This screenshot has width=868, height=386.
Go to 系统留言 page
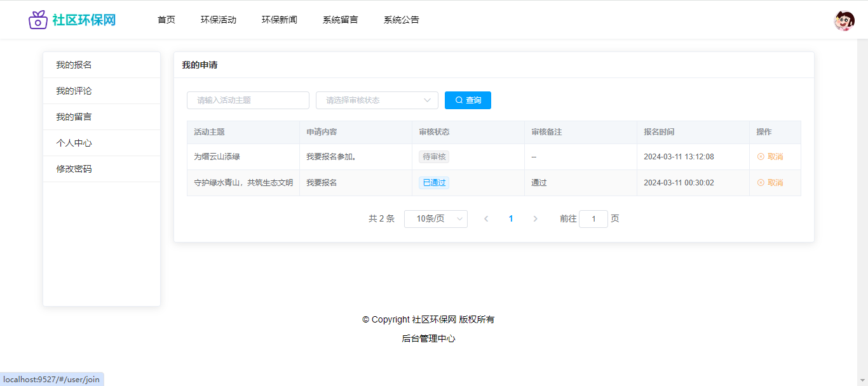tap(341, 20)
